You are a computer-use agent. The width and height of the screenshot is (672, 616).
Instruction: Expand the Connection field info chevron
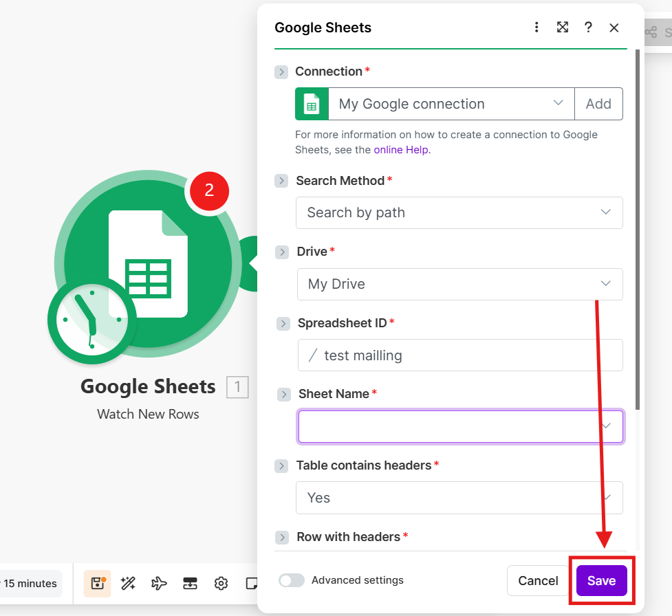[281, 71]
